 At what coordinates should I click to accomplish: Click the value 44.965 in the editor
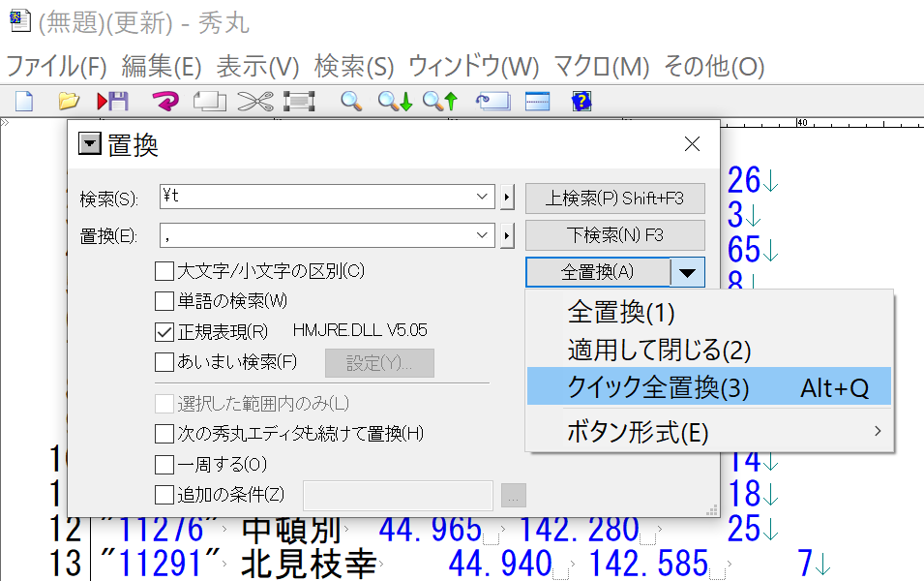click(x=431, y=529)
